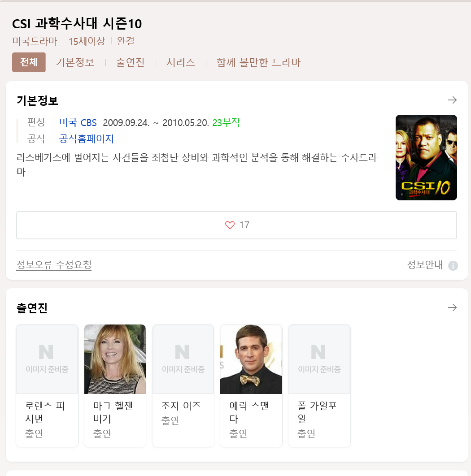Click the 마그 헬젠버거 name
This screenshot has height=476, width=471.
click(x=113, y=412)
